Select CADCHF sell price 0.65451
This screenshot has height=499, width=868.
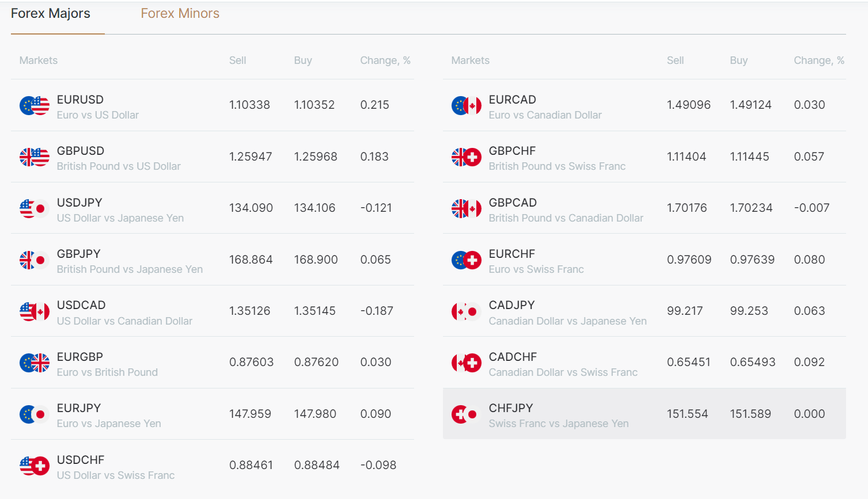click(689, 362)
